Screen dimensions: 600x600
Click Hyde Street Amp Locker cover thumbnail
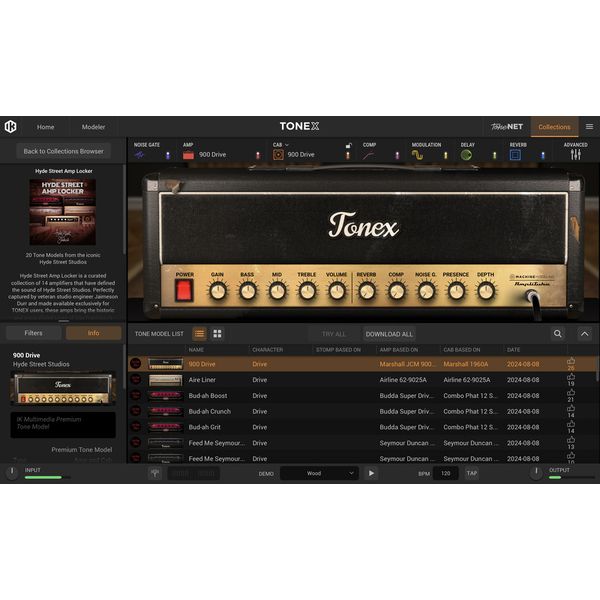(x=63, y=212)
